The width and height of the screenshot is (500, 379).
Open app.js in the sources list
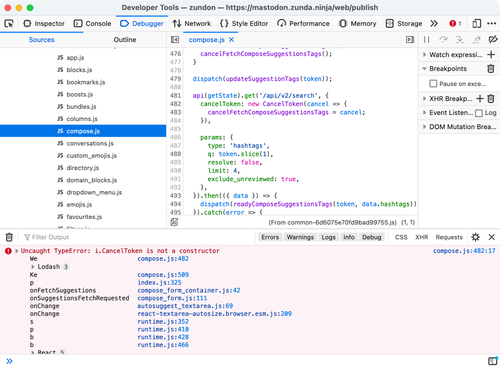click(x=75, y=58)
